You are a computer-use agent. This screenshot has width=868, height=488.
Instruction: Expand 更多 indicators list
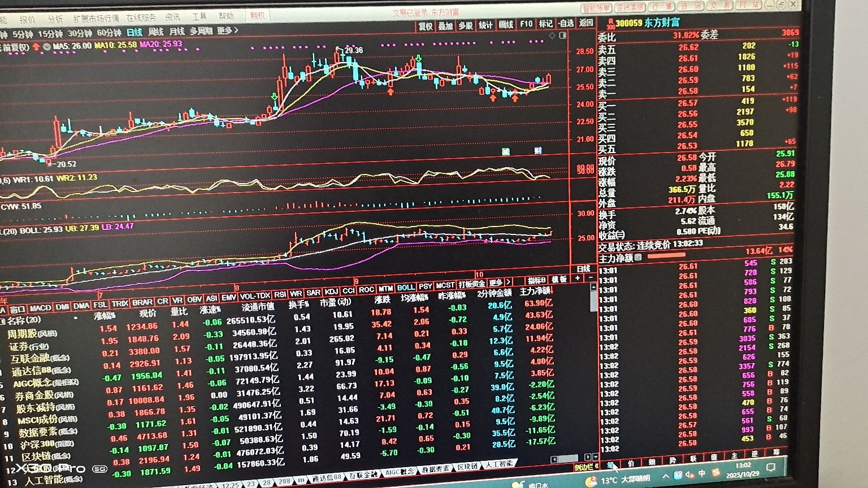coord(500,282)
